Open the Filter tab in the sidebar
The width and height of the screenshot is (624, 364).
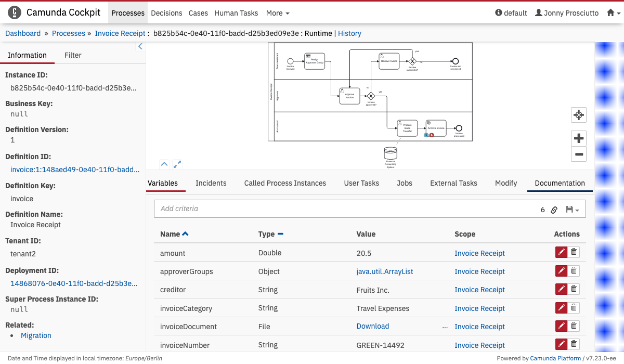click(x=73, y=55)
